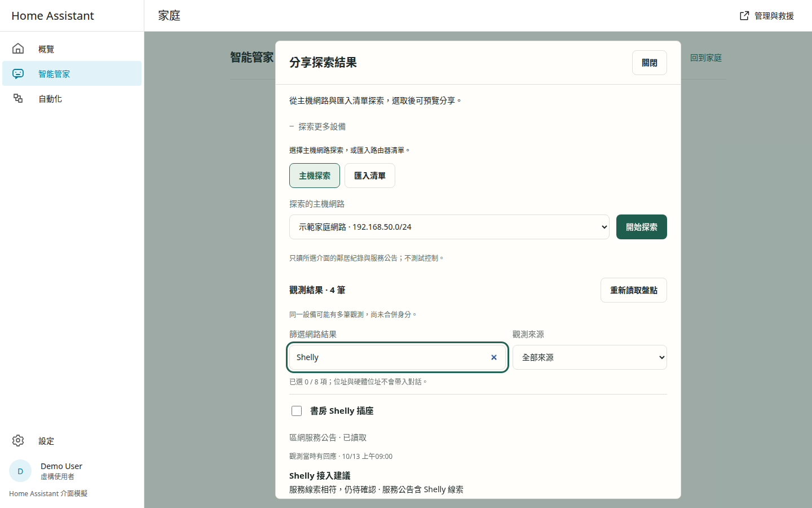Screen dimensions: 812x508
Task: Open 設定 in the sidebar
Action: [x=72, y=440]
